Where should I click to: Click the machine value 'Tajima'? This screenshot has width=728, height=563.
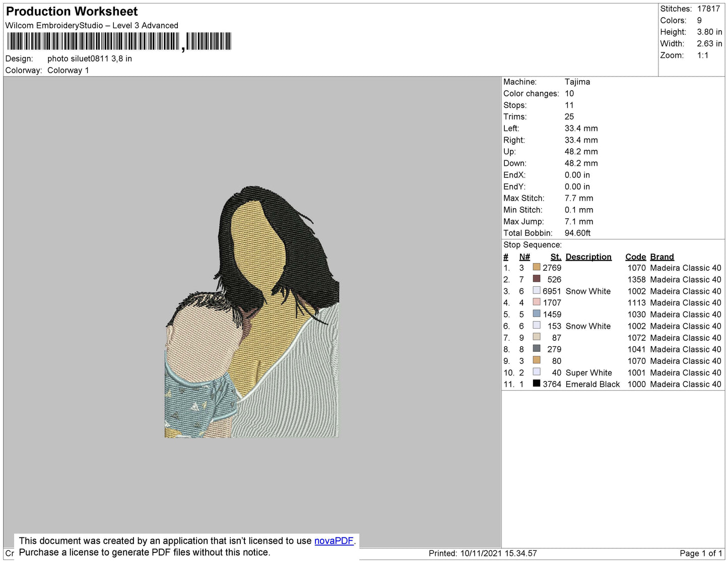(x=577, y=82)
